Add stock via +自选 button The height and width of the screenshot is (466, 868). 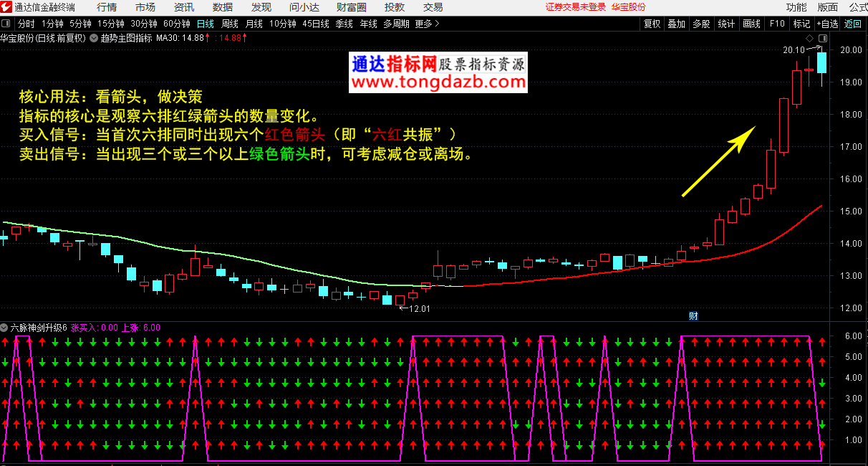(x=826, y=24)
